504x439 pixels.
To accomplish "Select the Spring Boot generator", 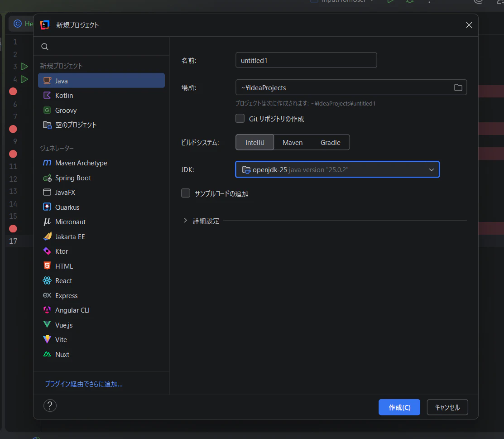I will (x=101, y=178).
